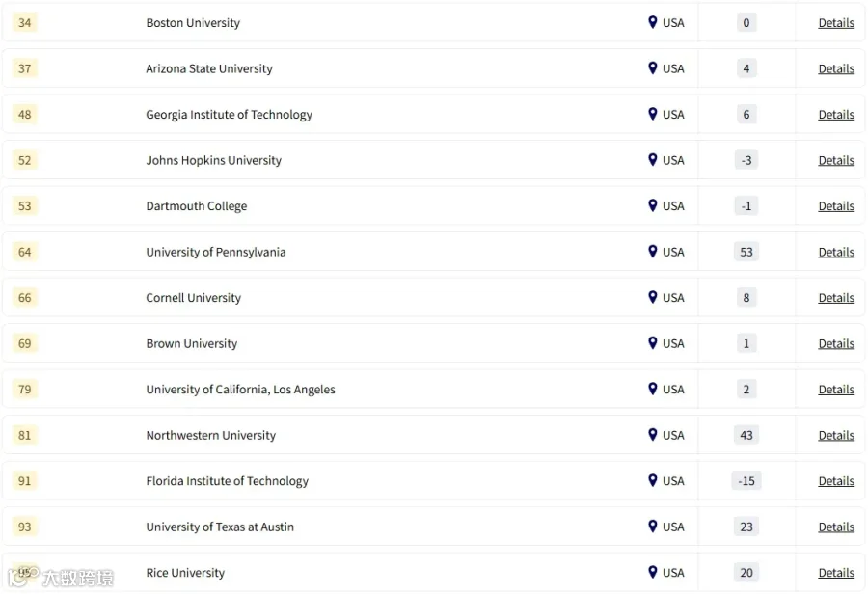868x594 pixels.
Task: Click the location pin for University of Pennsylvania
Action: coord(653,252)
